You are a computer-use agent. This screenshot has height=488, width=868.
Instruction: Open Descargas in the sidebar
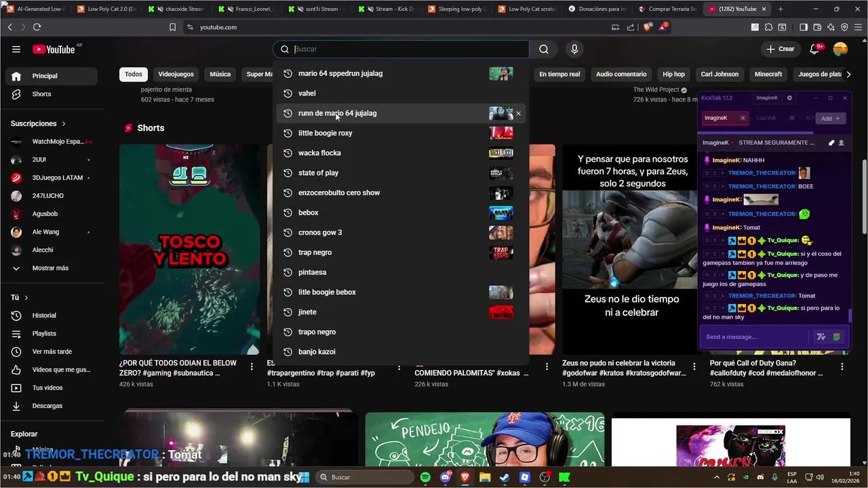pyautogui.click(x=52, y=406)
